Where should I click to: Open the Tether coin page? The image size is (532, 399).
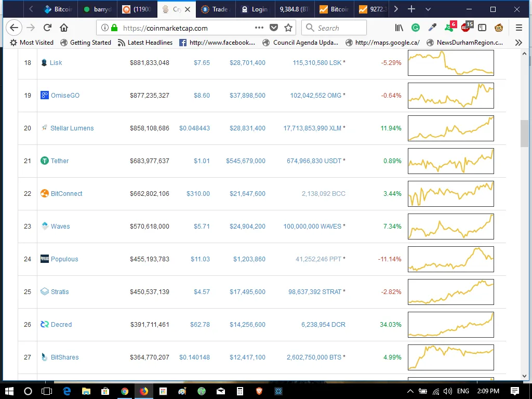click(60, 161)
